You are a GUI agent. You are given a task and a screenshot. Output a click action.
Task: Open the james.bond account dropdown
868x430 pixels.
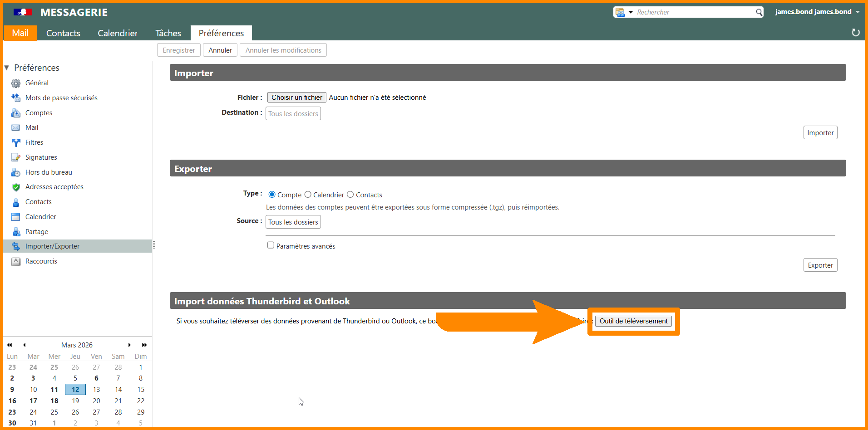point(858,12)
